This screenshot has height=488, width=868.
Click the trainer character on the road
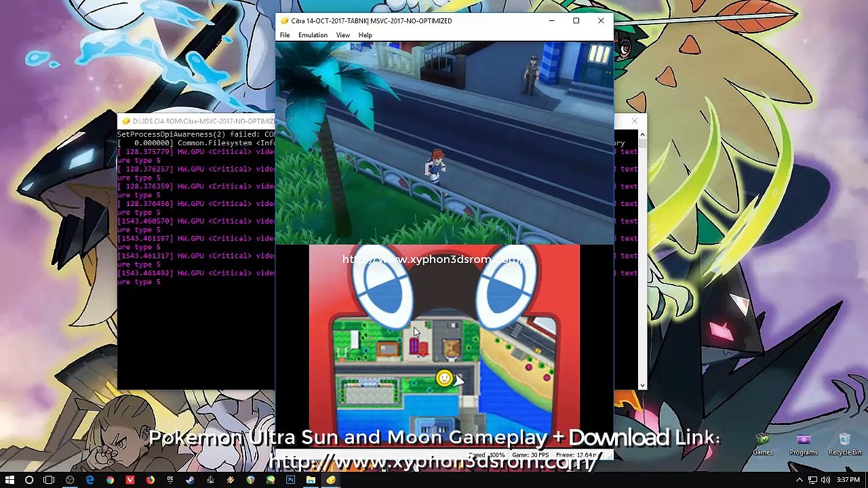coord(436,167)
